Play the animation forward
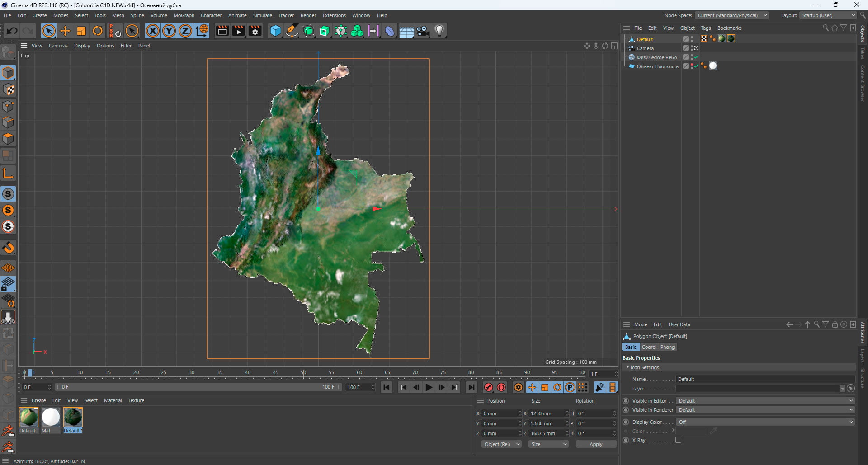Viewport: 868px width, 465px height. coord(429,387)
